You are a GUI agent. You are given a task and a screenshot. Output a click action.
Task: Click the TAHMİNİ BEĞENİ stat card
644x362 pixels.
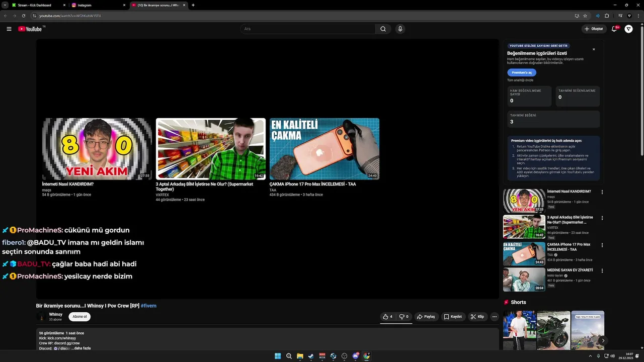553,119
